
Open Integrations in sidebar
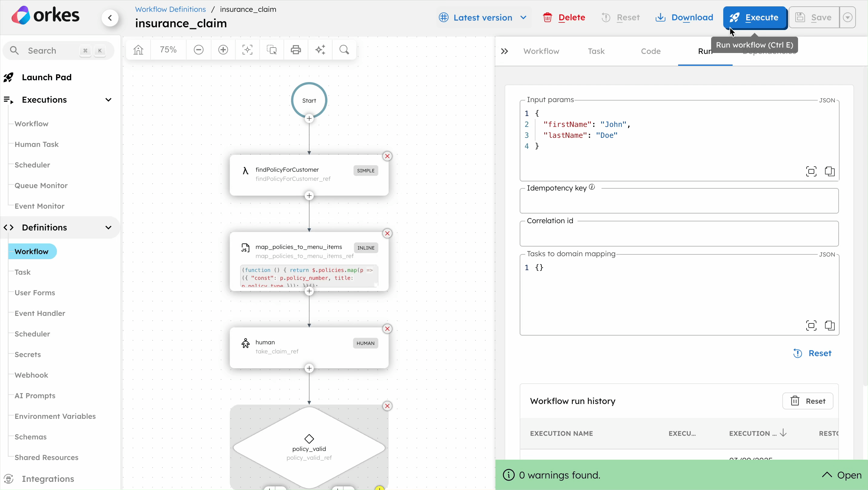tap(48, 478)
